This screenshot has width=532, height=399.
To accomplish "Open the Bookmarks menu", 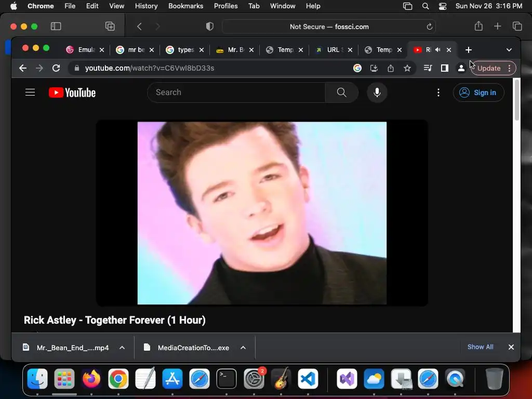I will click(x=185, y=6).
